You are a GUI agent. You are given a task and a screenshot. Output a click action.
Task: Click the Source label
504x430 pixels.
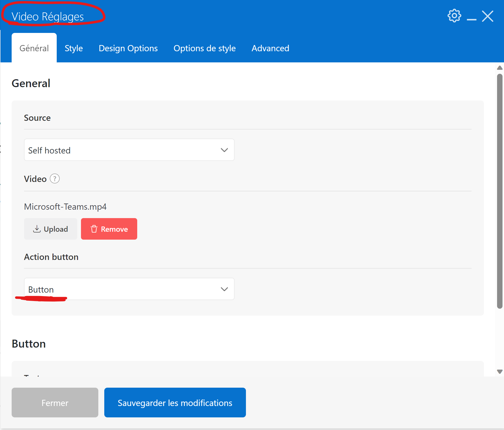[x=37, y=118]
